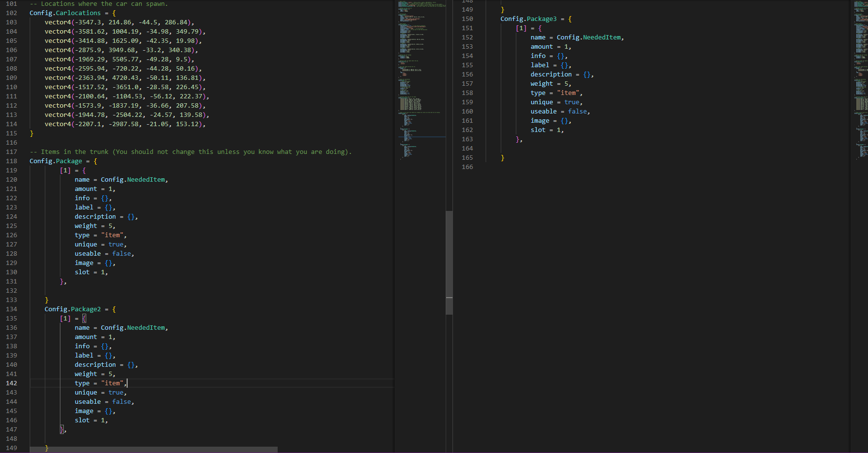Image resolution: width=868 pixels, height=453 pixels.
Task: Select line number 142 in the gutter
Action: click(11, 383)
